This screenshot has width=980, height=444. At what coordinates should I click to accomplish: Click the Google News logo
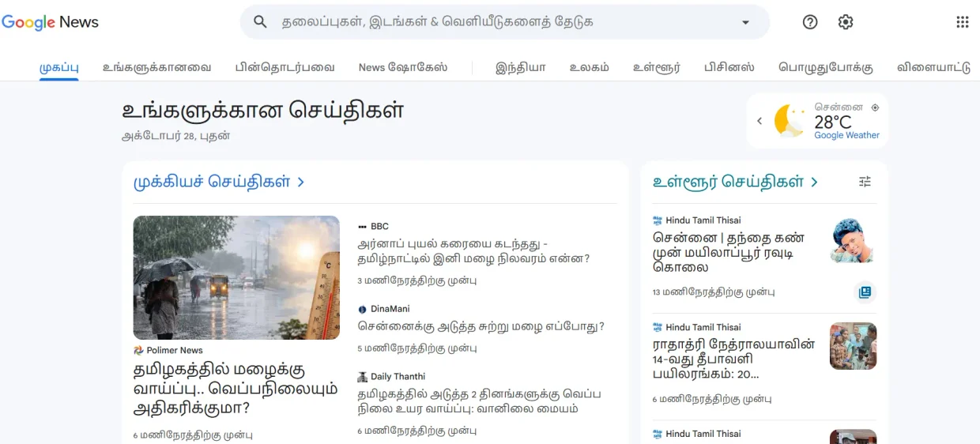50,22
